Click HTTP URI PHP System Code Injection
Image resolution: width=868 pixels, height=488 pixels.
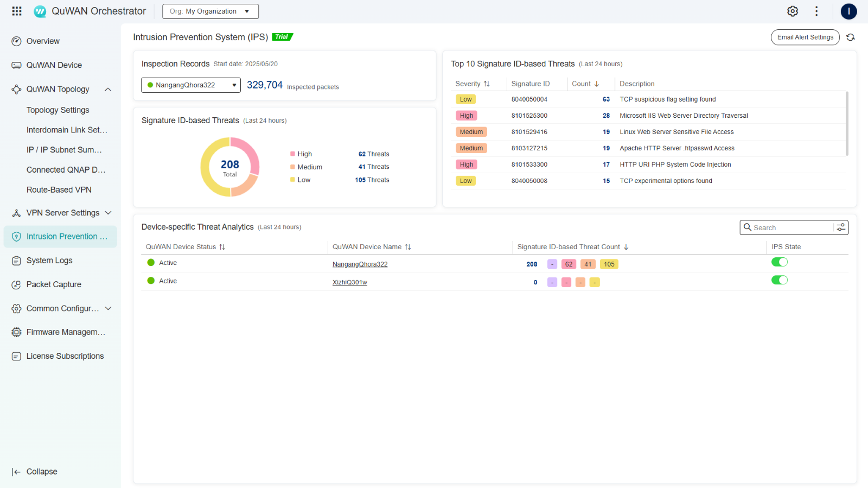(675, 164)
